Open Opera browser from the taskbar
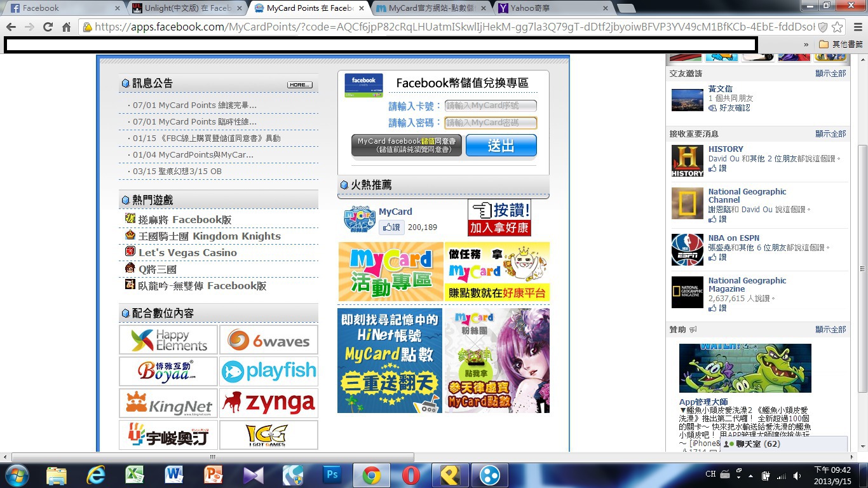 411,475
